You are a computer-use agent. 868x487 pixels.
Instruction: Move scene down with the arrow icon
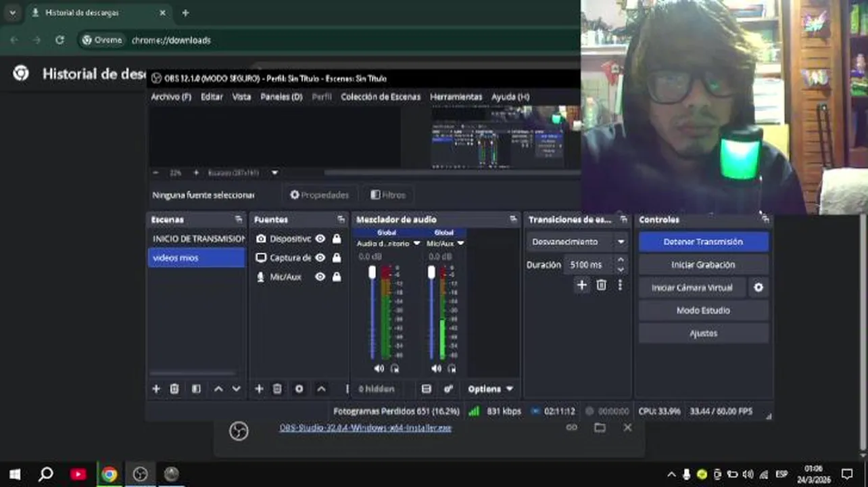click(236, 389)
